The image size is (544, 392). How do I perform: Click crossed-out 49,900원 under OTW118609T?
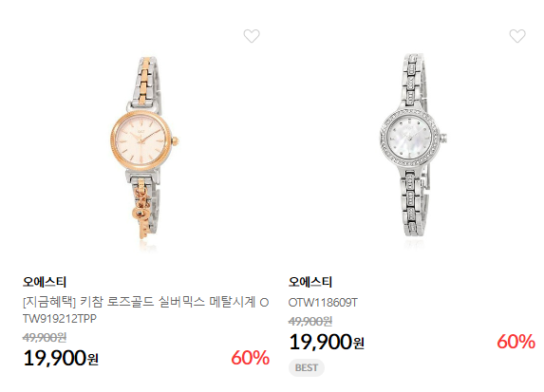[x=310, y=321]
